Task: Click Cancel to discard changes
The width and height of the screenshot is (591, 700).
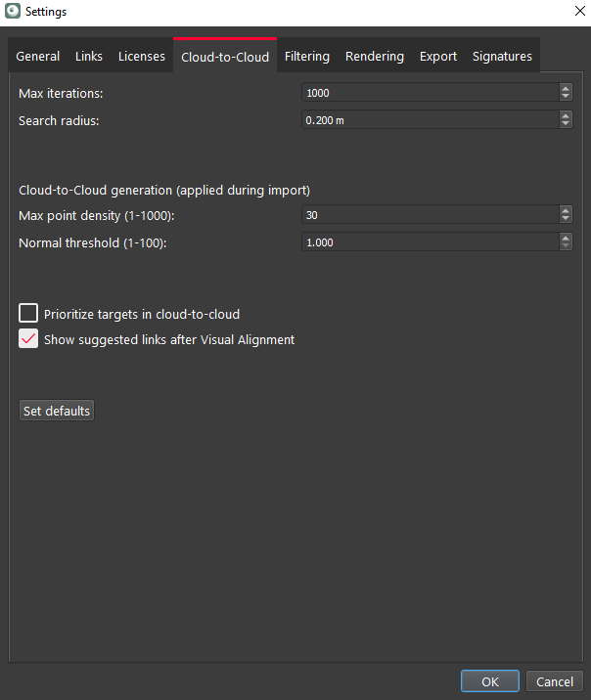Action: (555, 681)
